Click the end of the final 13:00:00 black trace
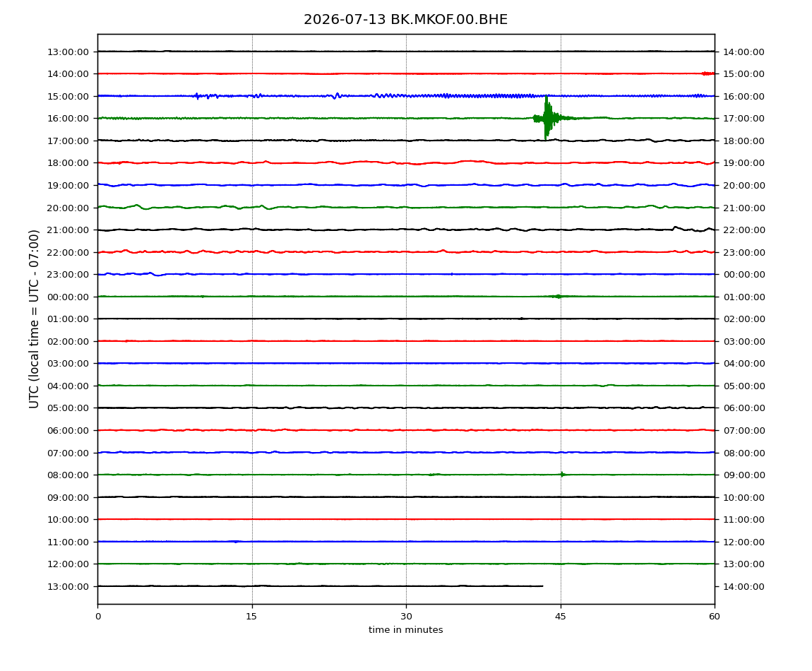Viewport: 812px width, 671px height. [x=541, y=586]
